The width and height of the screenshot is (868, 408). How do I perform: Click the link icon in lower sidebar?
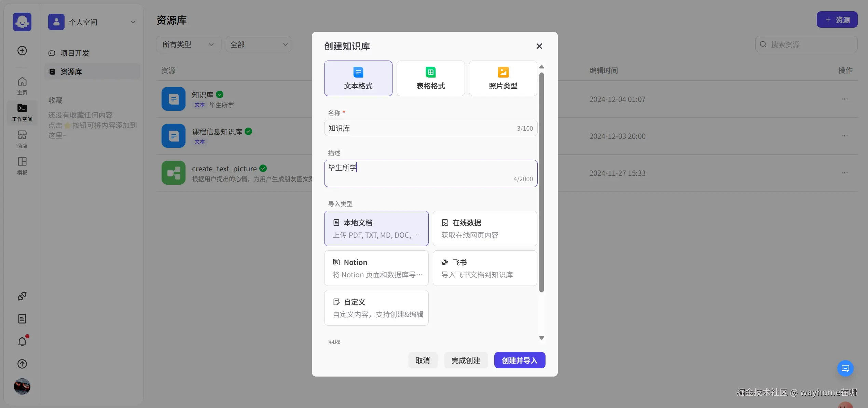22,296
